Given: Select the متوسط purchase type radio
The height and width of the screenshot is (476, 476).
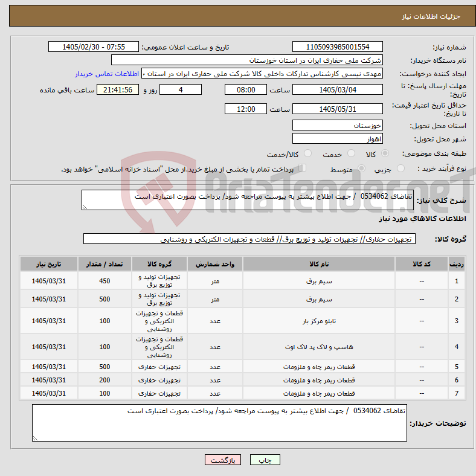Looking at the screenshot, I should tap(361, 168).
